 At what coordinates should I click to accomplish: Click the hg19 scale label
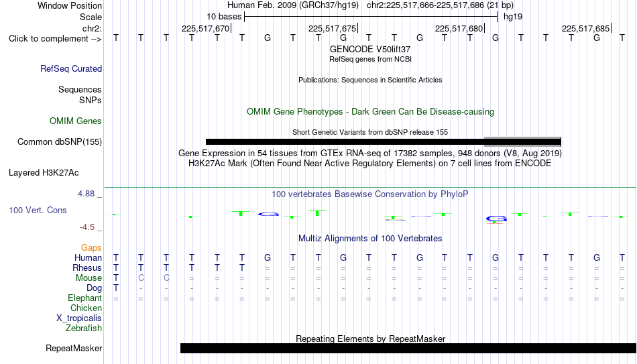513,17
